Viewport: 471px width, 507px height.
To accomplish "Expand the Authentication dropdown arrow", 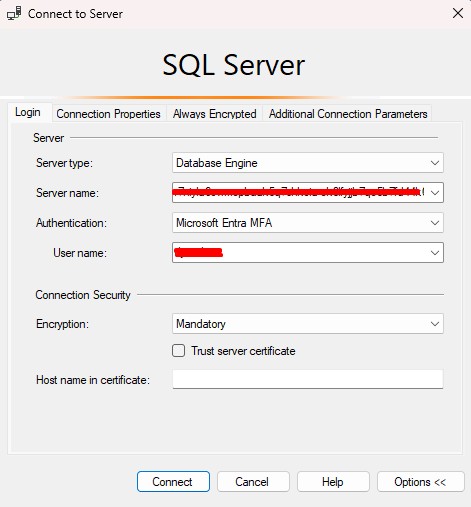I will [434, 223].
